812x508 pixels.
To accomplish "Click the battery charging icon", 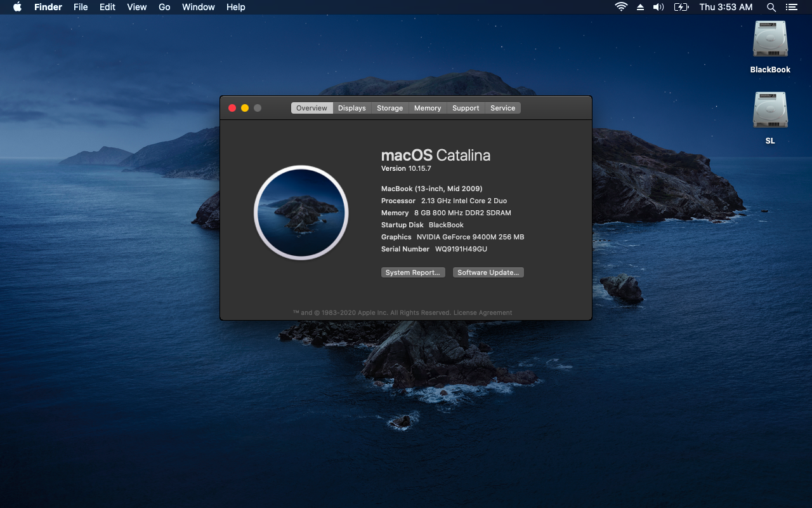I will coord(681,7).
